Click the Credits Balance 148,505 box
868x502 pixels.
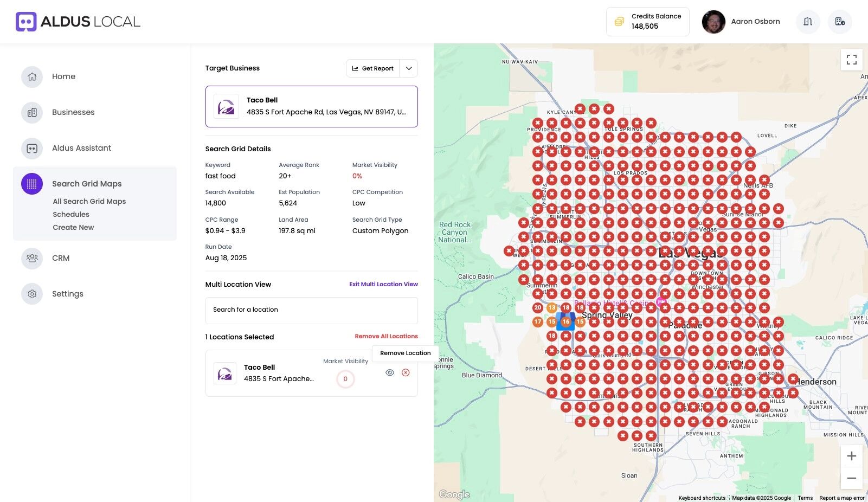(648, 22)
